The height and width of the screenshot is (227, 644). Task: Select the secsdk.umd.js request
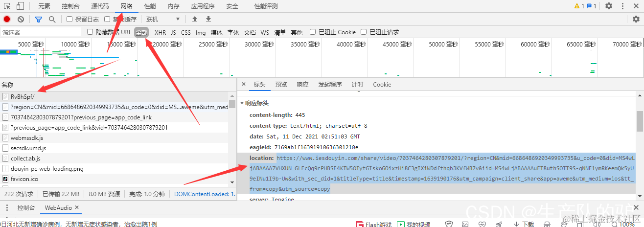[114, 148]
